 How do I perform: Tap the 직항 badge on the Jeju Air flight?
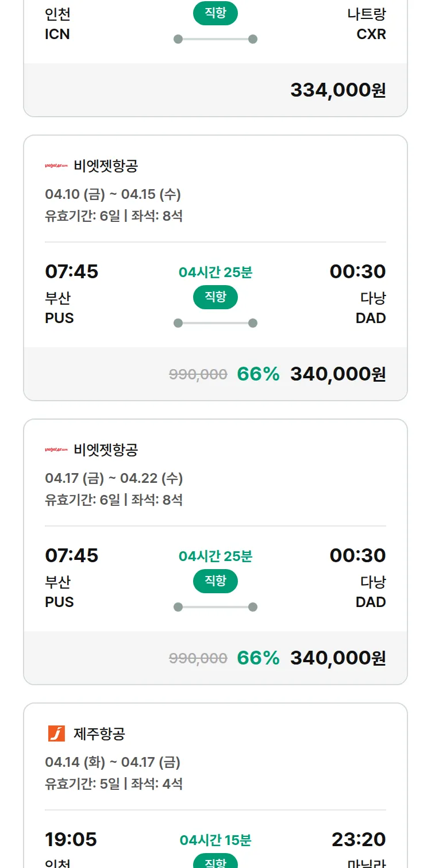click(215, 862)
